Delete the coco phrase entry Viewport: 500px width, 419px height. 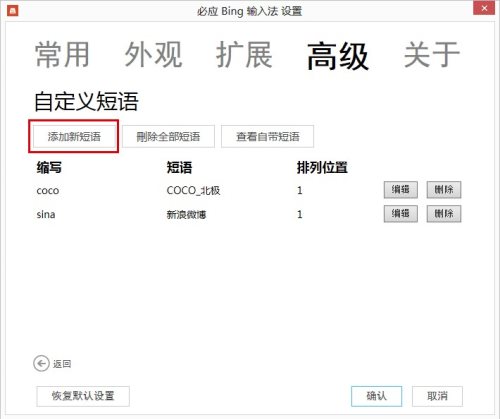[444, 190]
